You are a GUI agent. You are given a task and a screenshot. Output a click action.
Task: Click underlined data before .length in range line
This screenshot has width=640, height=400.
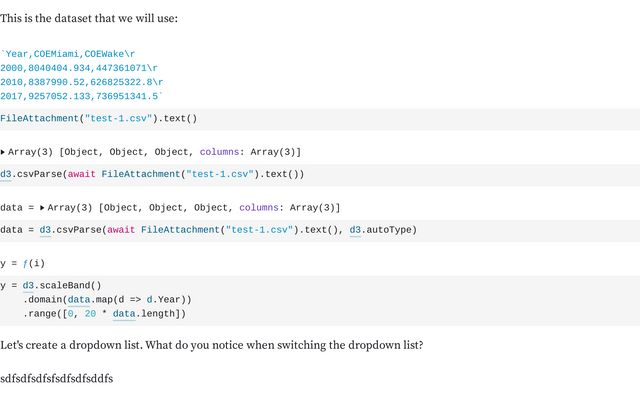(x=124, y=314)
